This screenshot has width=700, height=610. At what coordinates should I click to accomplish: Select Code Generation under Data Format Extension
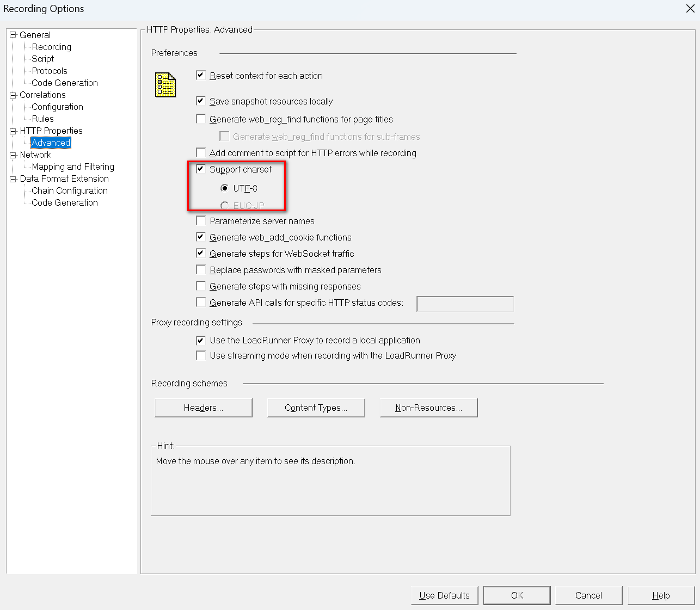[x=65, y=202]
